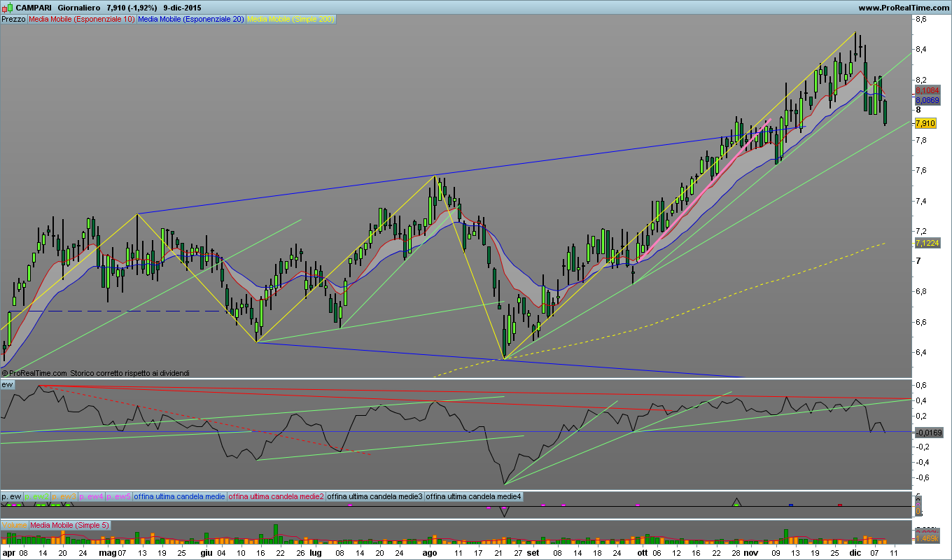Open 'offina ultima candela medie2' indicator
The height and width of the screenshot is (560, 952).
tap(276, 496)
